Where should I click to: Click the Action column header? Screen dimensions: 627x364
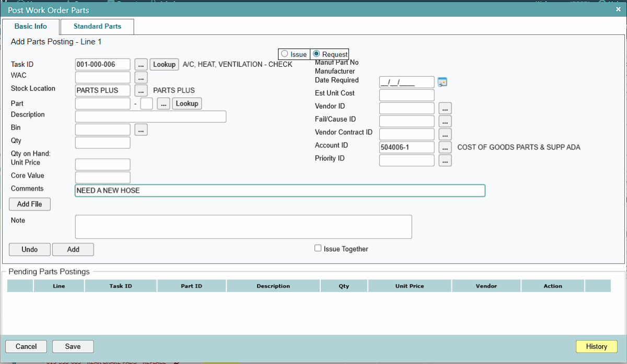click(553, 286)
